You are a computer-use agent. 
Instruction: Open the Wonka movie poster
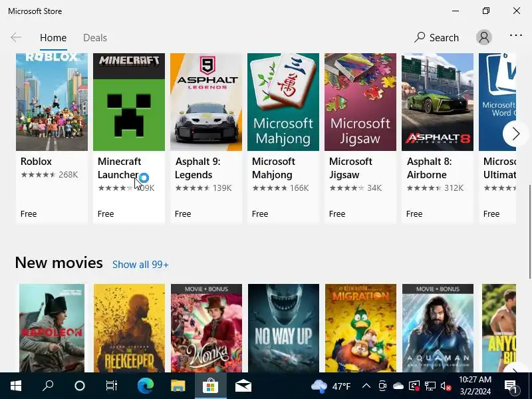click(206, 328)
